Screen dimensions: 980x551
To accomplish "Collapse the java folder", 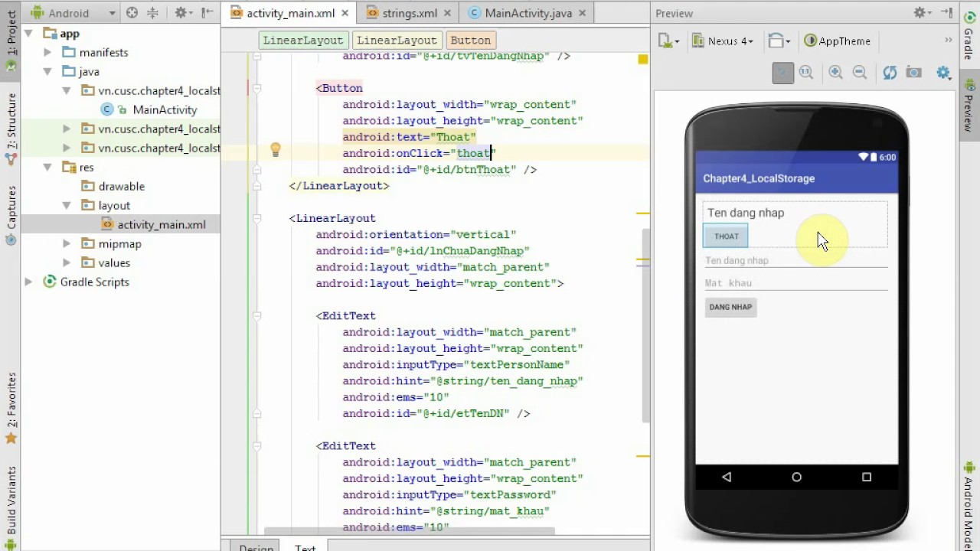I will coord(47,72).
